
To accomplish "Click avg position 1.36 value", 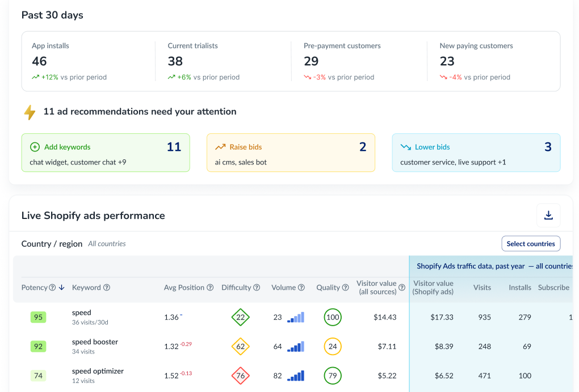I will (x=171, y=318).
